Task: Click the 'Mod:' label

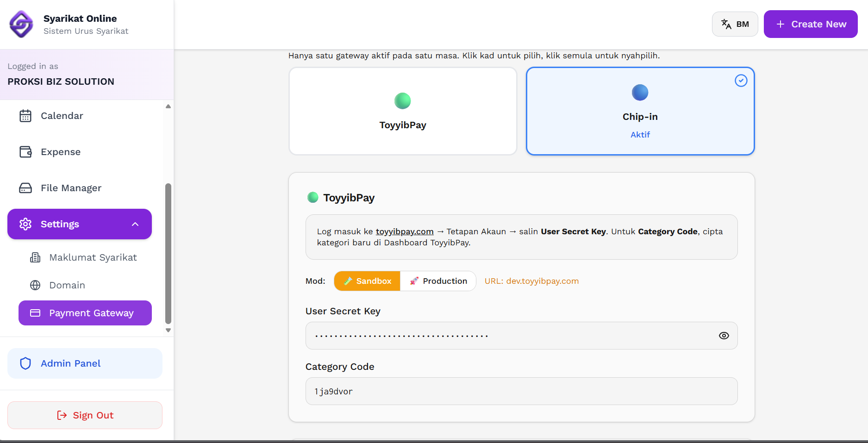Action: coord(315,281)
